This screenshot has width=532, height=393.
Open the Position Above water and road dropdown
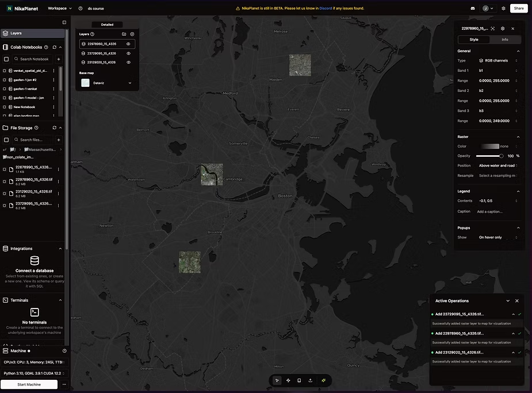tap(497, 165)
